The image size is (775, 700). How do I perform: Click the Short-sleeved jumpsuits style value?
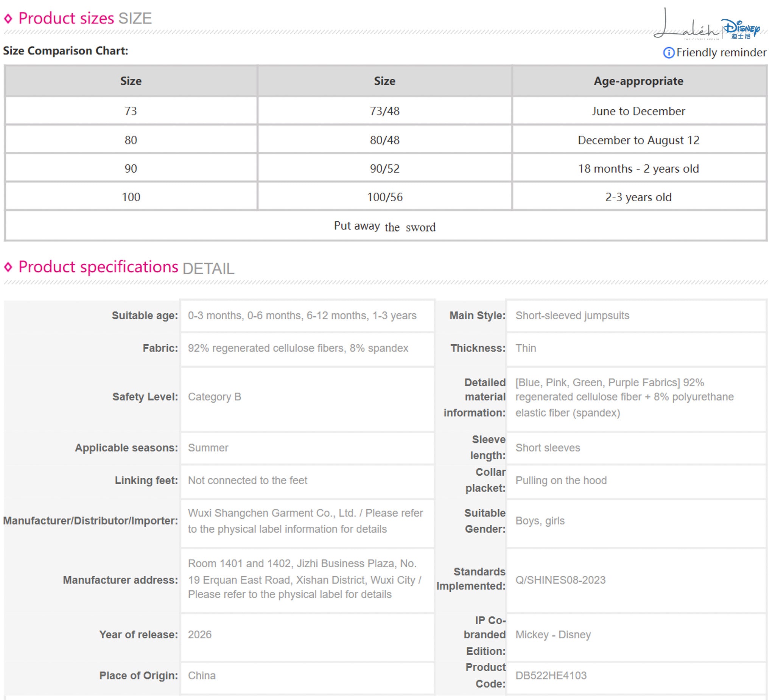tap(572, 315)
